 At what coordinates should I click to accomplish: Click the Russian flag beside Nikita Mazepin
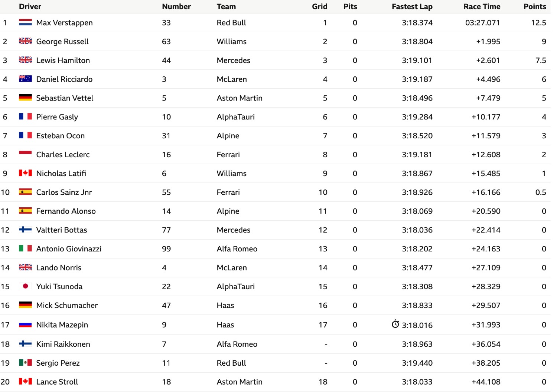(25, 325)
